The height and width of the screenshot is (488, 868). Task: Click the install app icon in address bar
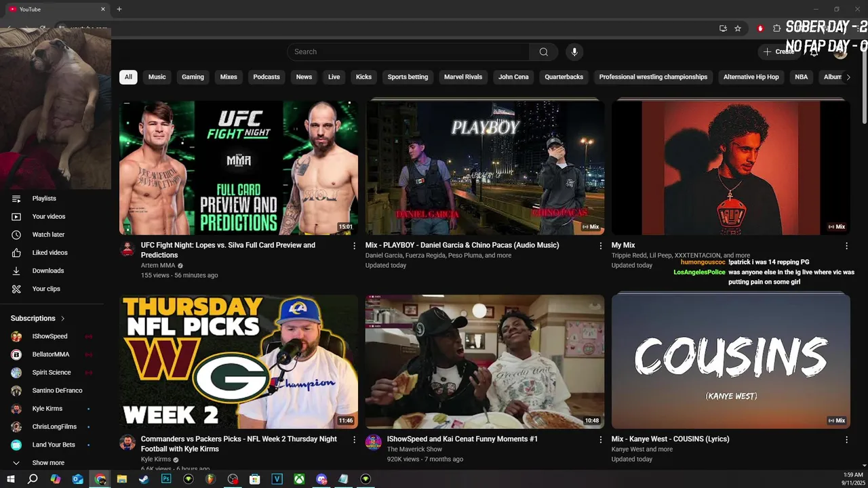[723, 28]
